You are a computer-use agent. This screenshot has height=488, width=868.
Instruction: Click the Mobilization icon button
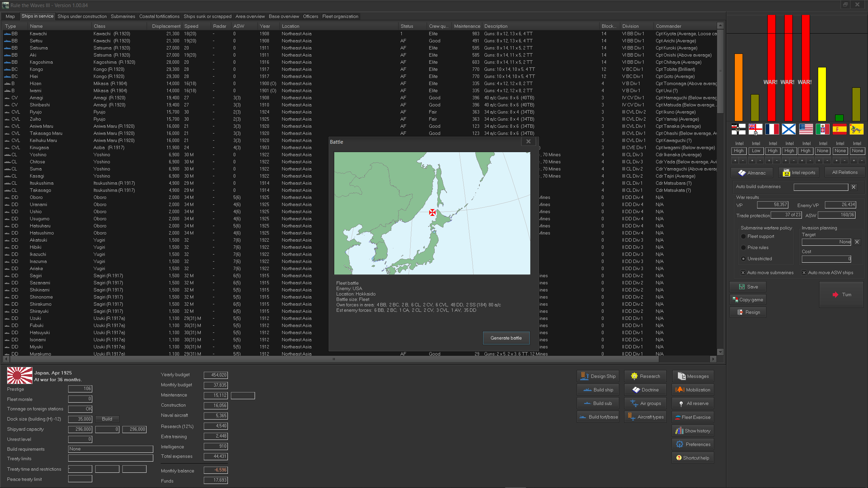tap(693, 390)
